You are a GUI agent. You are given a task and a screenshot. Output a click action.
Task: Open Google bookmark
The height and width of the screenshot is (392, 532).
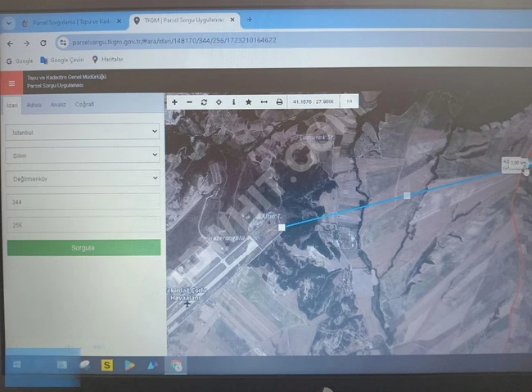pyautogui.click(x=20, y=61)
